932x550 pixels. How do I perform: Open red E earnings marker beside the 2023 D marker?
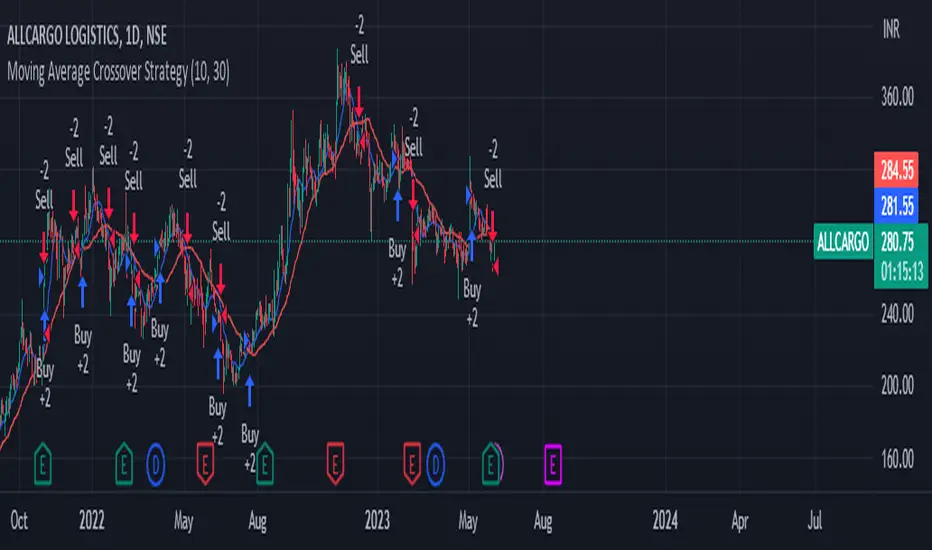click(412, 464)
